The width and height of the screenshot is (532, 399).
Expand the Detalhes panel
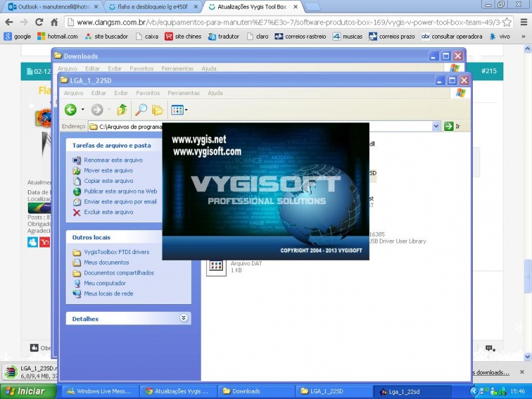tap(184, 318)
